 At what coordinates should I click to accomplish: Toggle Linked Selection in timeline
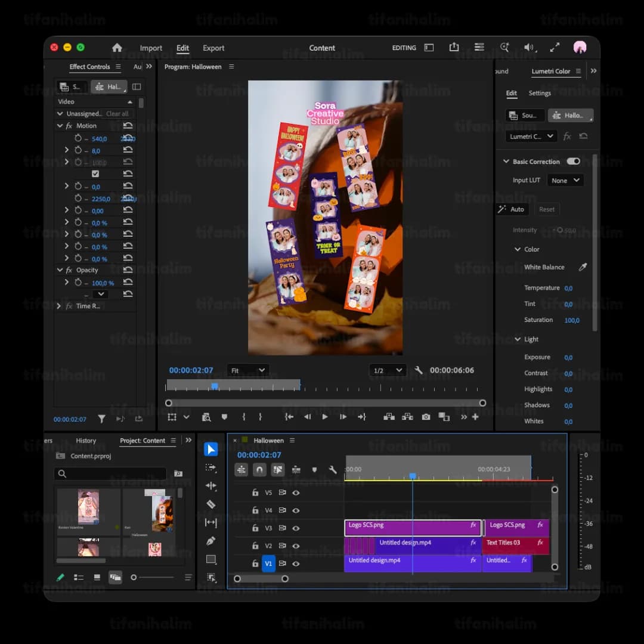[278, 469]
